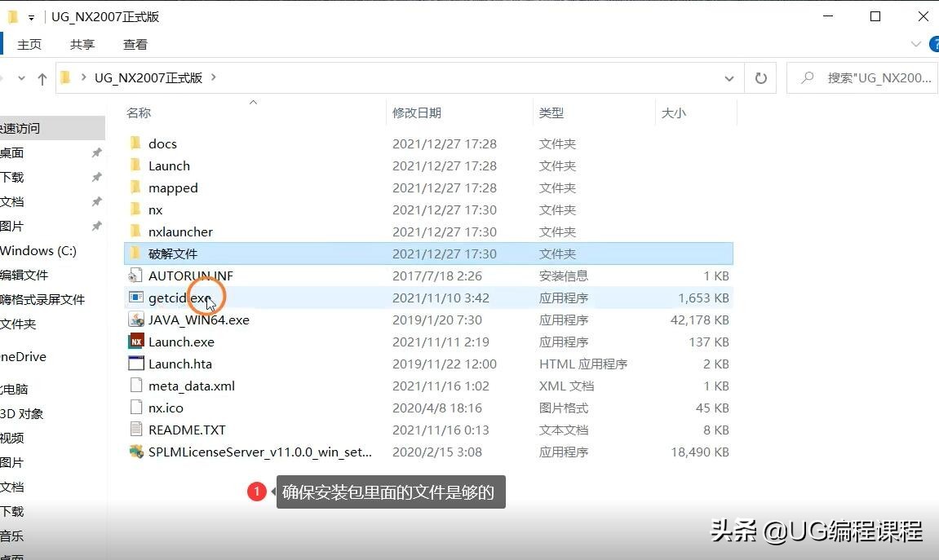Click the meta_data.xml file icon
Screen dimensions: 939x560
click(x=136, y=386)
